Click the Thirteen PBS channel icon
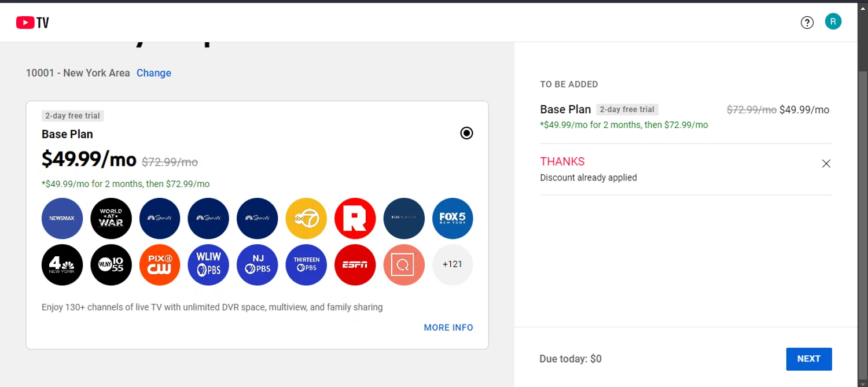This screenshot has height=387, width=868. 306,265
